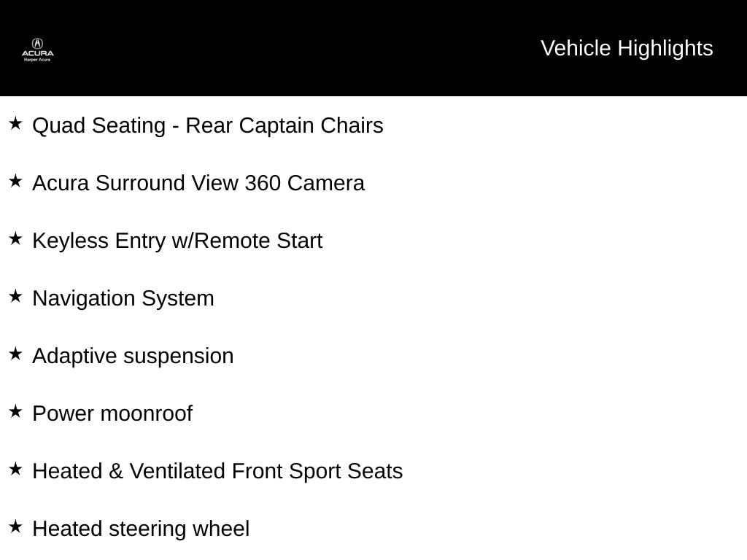Select Heated steering wheel text

(141, 529)
